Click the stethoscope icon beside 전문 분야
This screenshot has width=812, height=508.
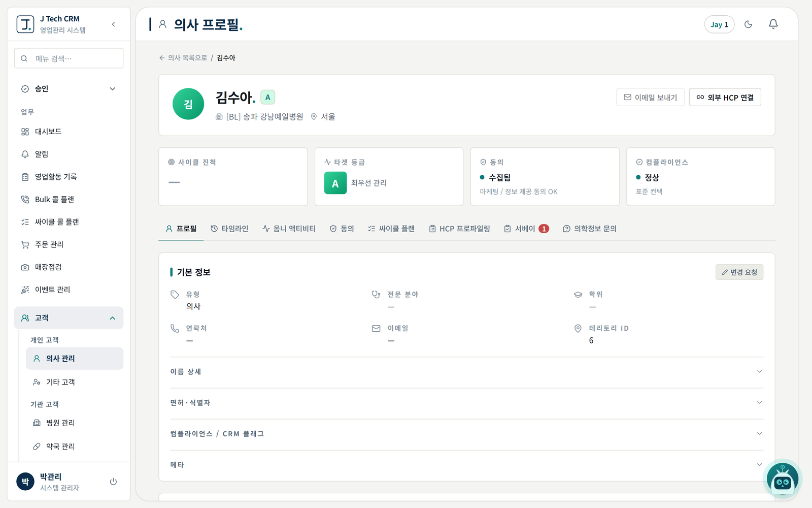tap(376, 295)
